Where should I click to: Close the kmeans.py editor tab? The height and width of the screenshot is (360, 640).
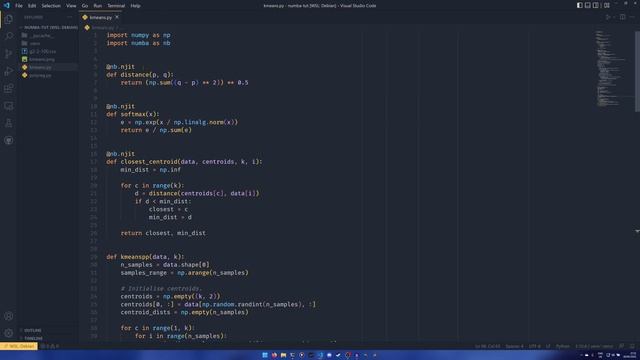point(117,17)
